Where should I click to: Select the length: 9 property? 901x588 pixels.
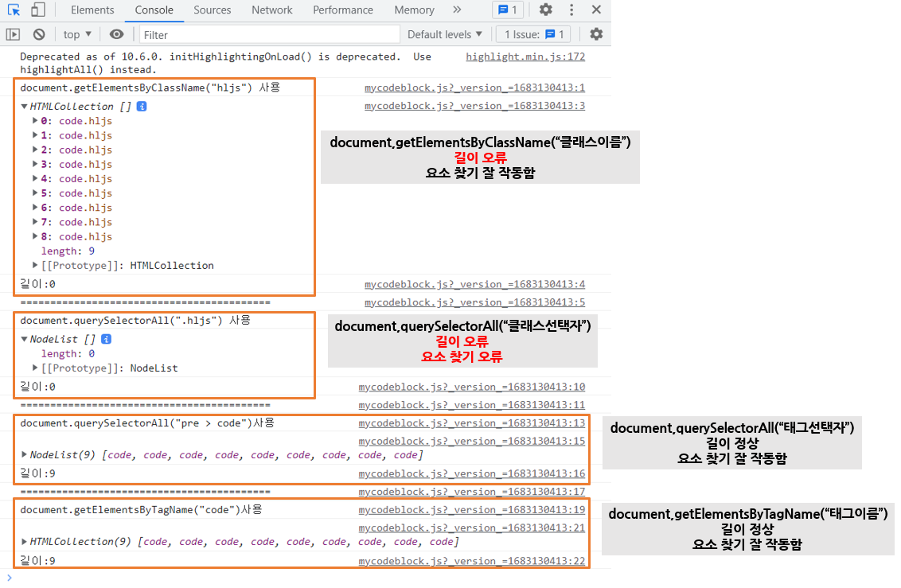click(x=68, y=251)
